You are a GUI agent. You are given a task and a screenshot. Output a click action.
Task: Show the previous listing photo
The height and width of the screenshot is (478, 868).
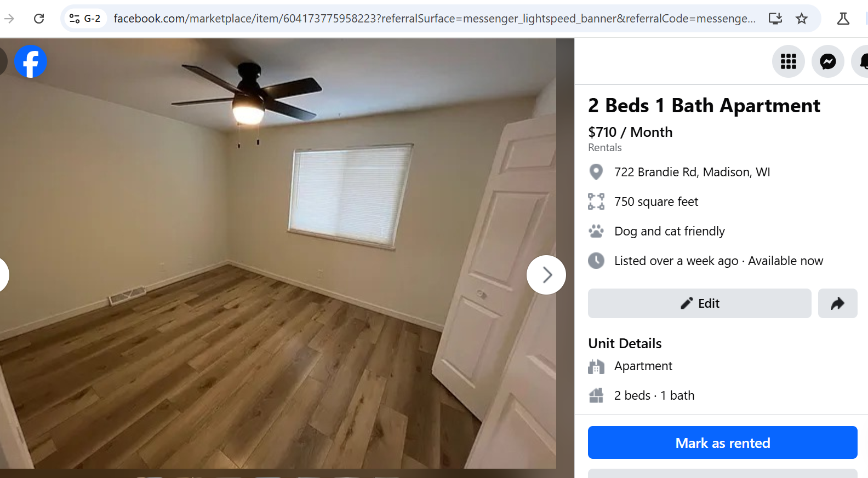click(3, 275)
